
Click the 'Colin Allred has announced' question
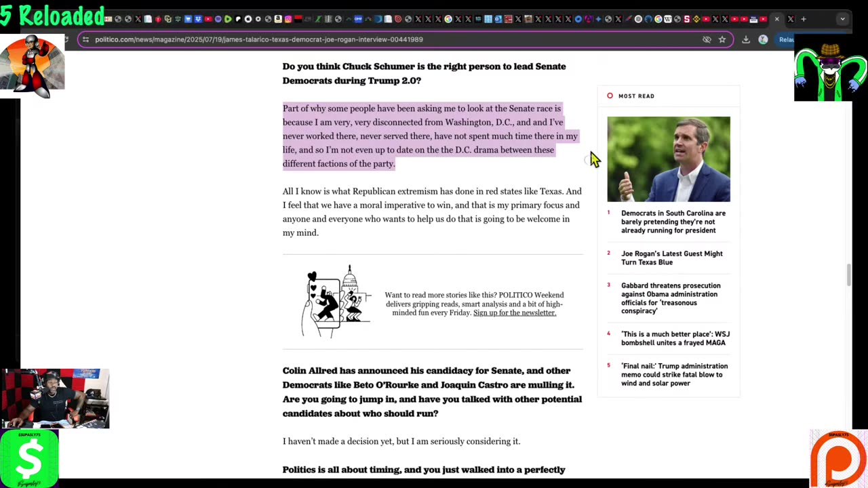click(432, 392)
